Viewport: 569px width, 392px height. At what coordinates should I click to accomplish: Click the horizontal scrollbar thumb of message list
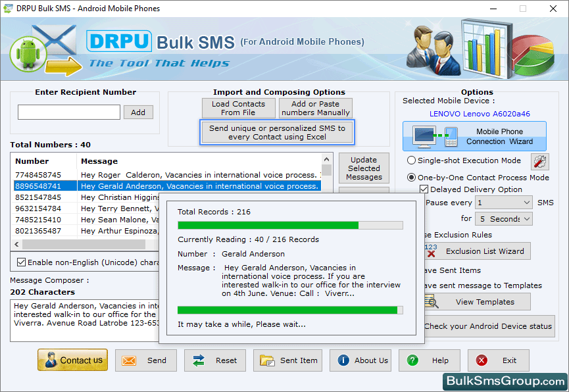pyautogui.click(x=84, y=244)
